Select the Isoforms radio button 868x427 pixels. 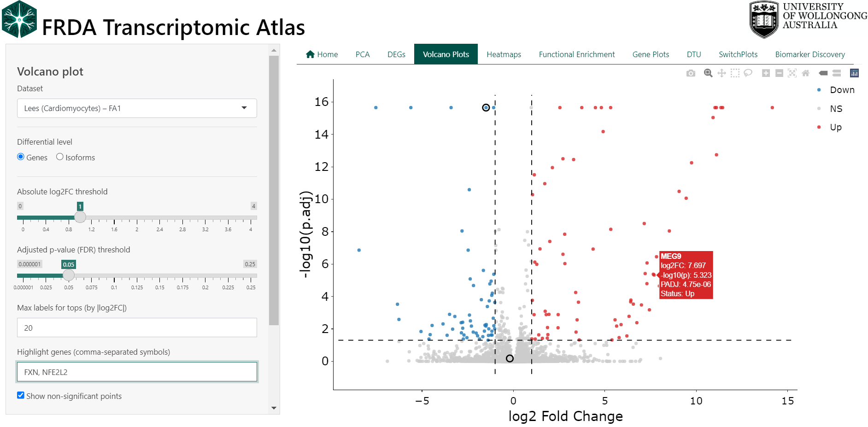[60, 157]
